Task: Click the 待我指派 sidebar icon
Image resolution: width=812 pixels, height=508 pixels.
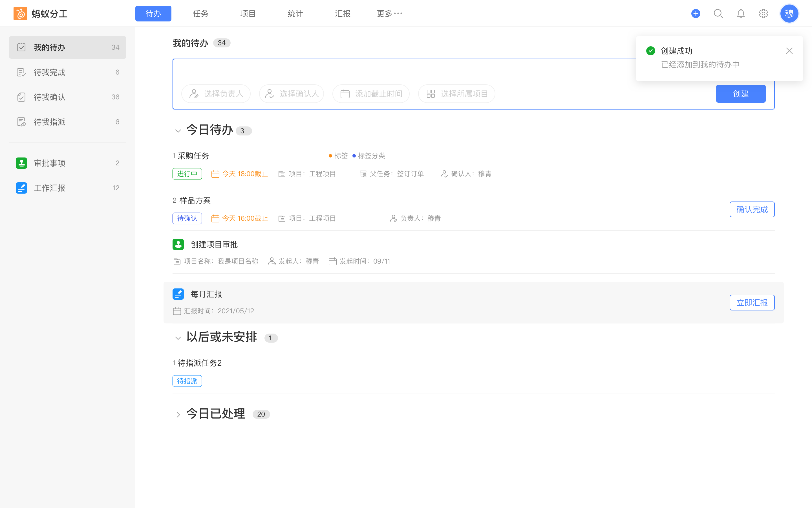Action: pos(21,122)
